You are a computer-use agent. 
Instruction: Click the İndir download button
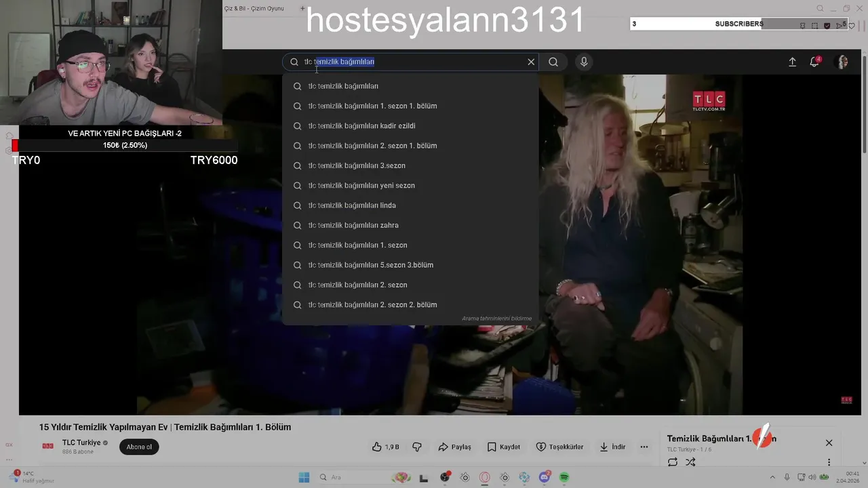click(x=612, y=447)
